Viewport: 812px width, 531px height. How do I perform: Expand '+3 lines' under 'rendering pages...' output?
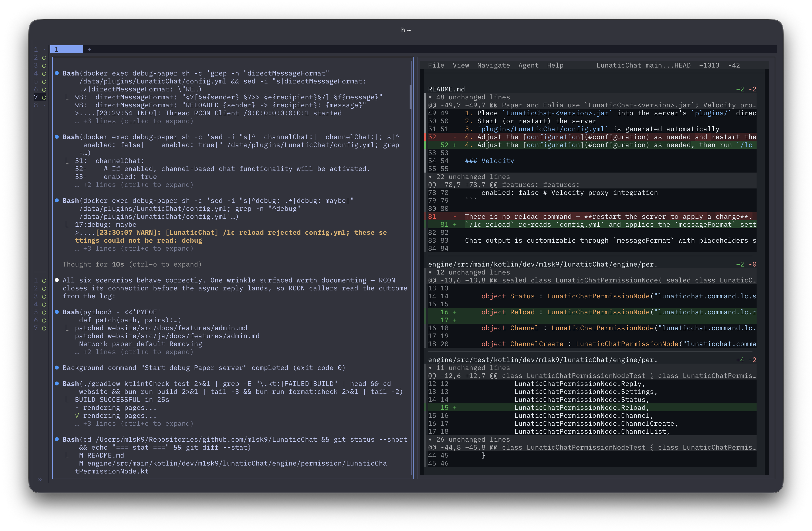[134, 423]
